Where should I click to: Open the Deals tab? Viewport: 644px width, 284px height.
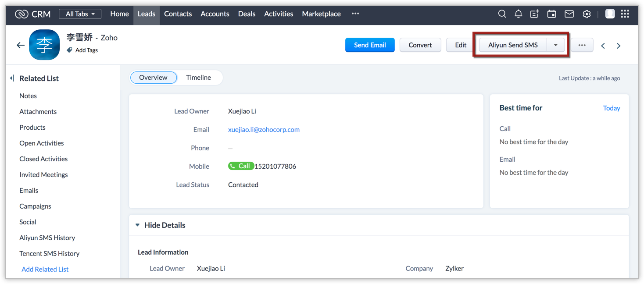[x=247, y=14]
